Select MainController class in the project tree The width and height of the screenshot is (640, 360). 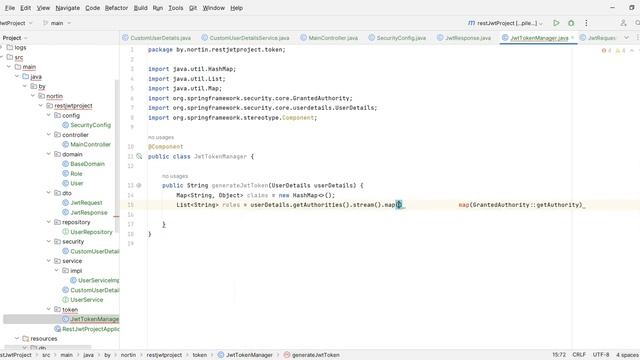click(x=90, y=144)
